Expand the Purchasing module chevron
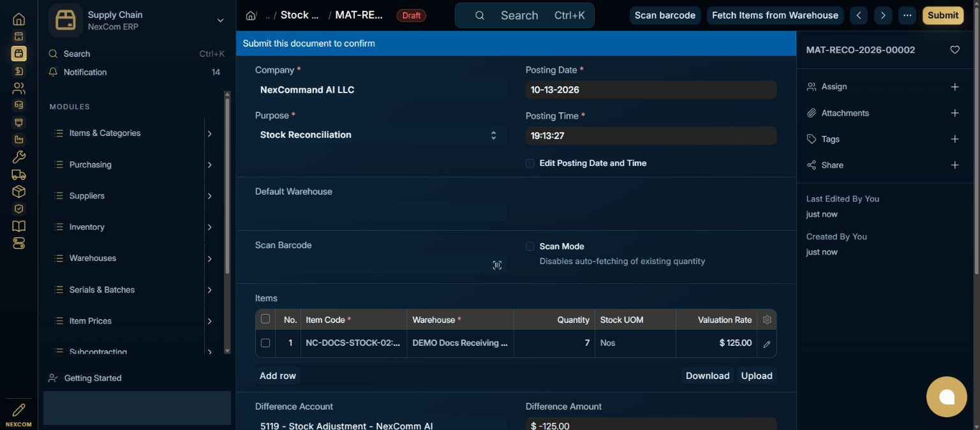 pyautogui.click(x=209, y=165)
